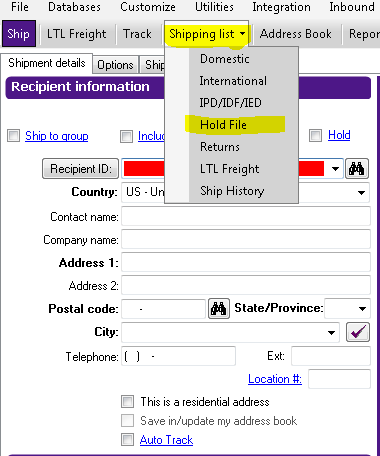Verify address with purple checkmark icon
380x456 pixels.
[358, 332]
